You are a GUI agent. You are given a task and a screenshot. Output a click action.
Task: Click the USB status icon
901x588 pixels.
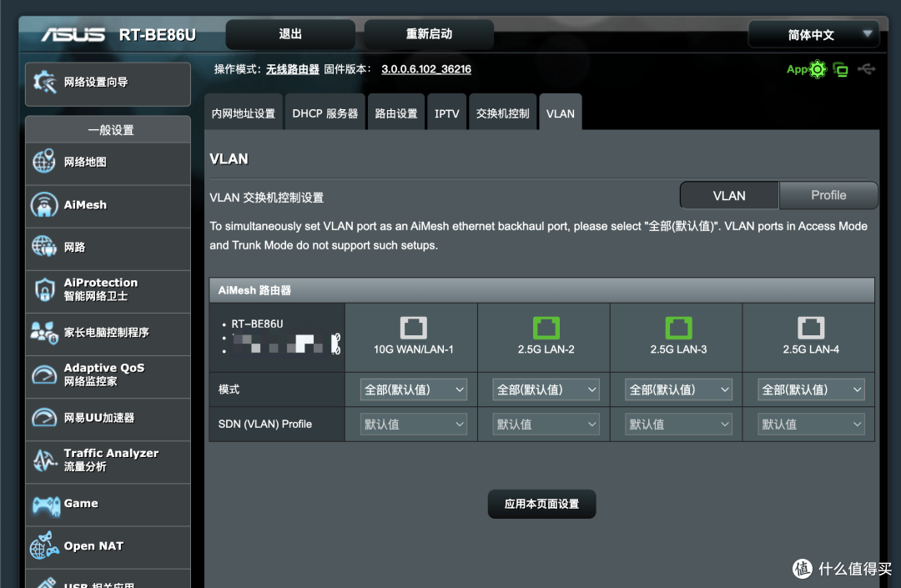tap(866, 69)
